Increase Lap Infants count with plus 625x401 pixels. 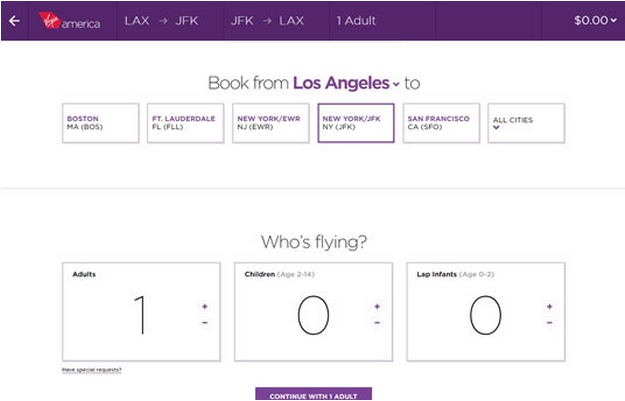tap(549, 307)
